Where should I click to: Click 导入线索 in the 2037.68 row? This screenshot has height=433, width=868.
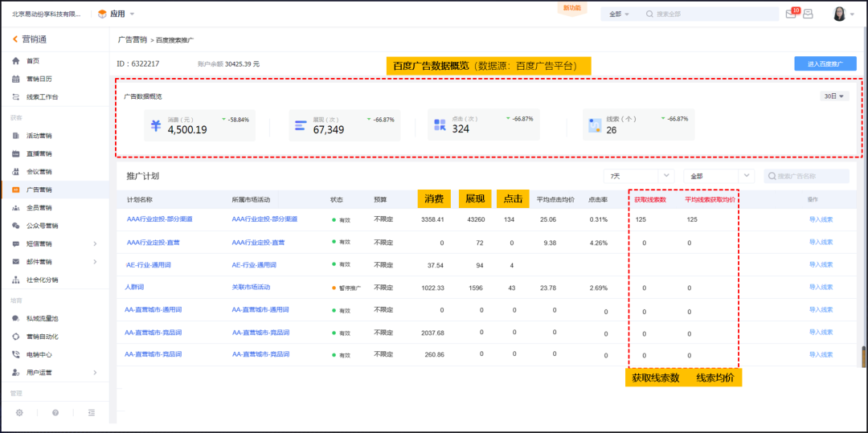(x=821, y=332)
